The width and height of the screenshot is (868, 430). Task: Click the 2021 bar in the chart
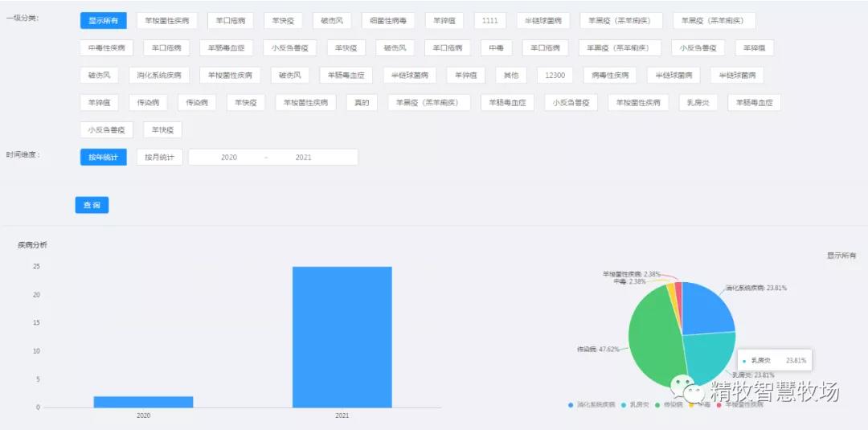tap(342, 337)
